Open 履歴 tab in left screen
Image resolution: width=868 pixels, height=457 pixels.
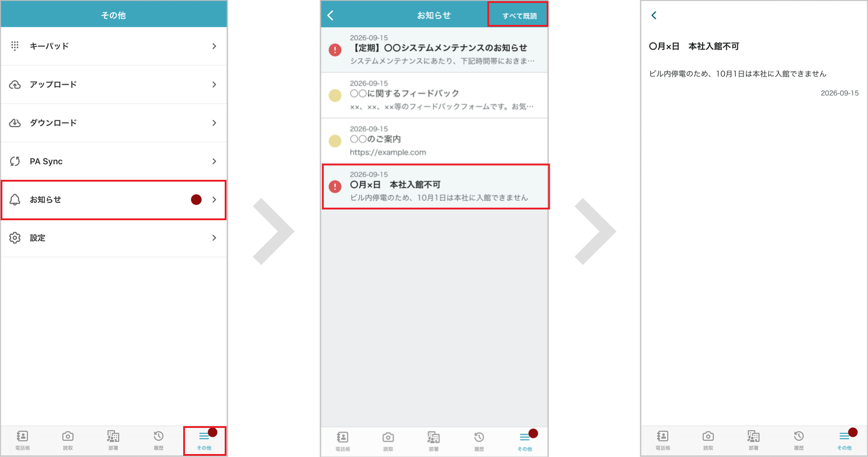(158, 440)
